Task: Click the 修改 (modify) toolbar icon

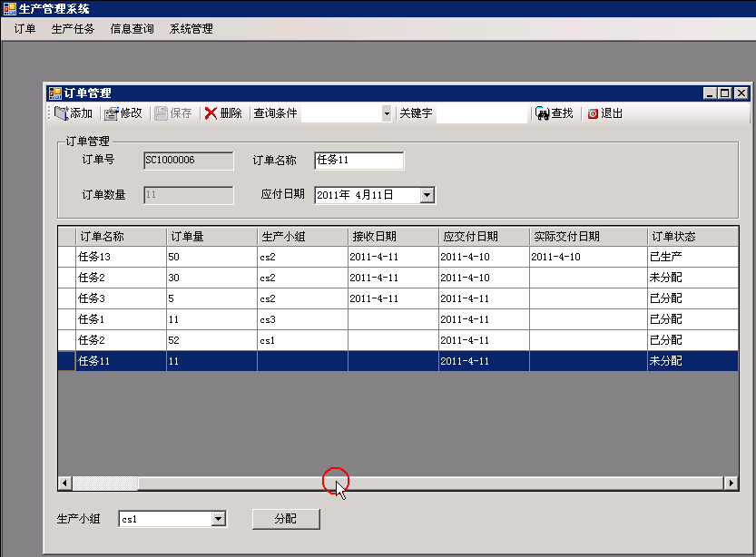Action: 112,113
